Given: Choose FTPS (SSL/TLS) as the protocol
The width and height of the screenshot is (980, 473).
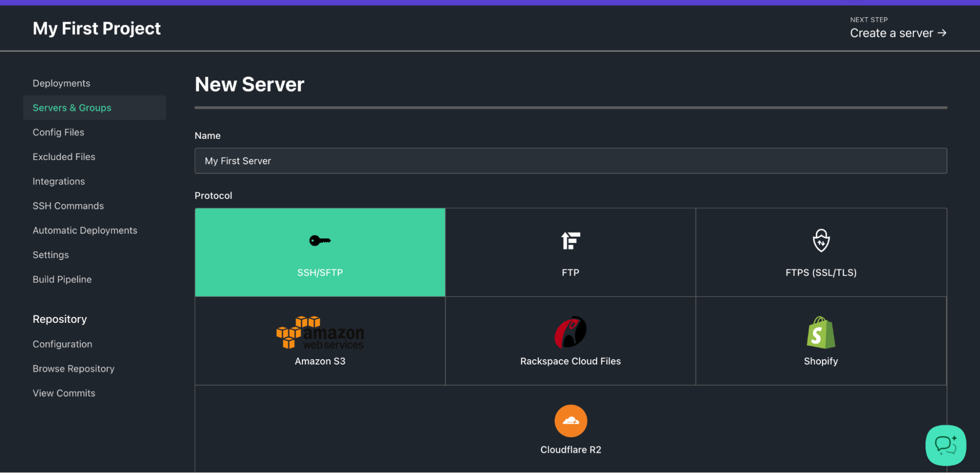Looking at the screenshot, I should pyautogui.click(x=821, y=252).
